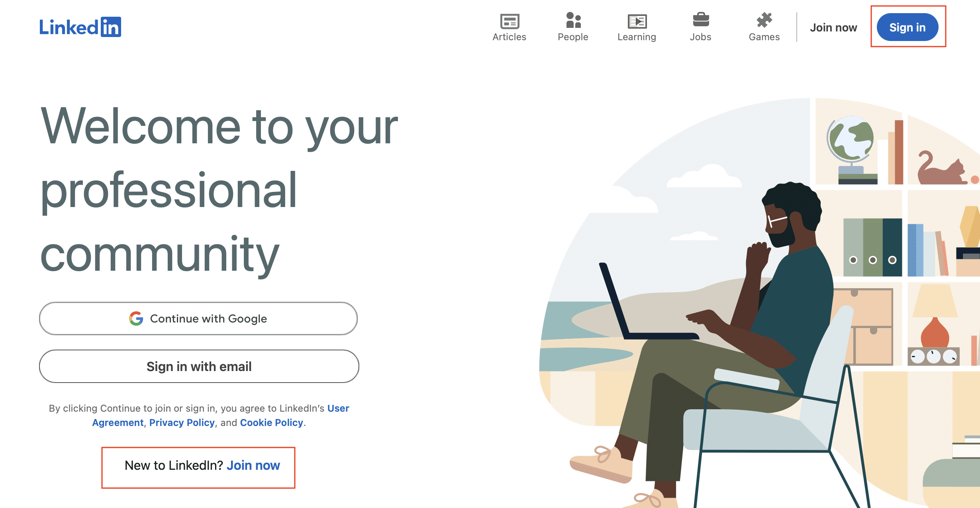Click Sign in with email button
This screenshot has height=508, width=980.
pos(199,366)
